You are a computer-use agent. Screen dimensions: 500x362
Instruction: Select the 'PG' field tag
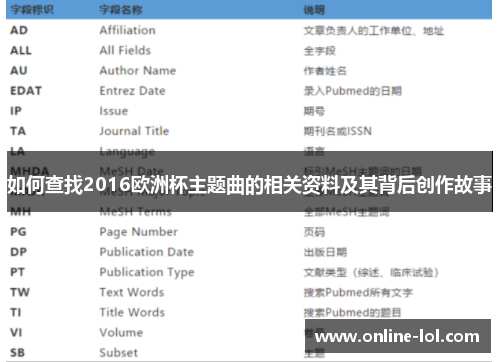pos(18,232)
